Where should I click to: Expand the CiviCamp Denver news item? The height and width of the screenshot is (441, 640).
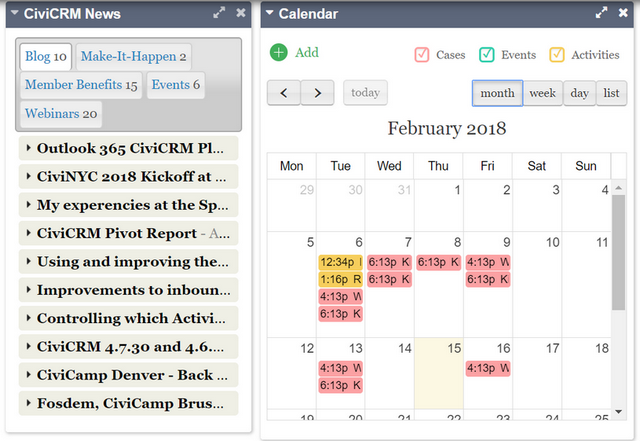129,375
